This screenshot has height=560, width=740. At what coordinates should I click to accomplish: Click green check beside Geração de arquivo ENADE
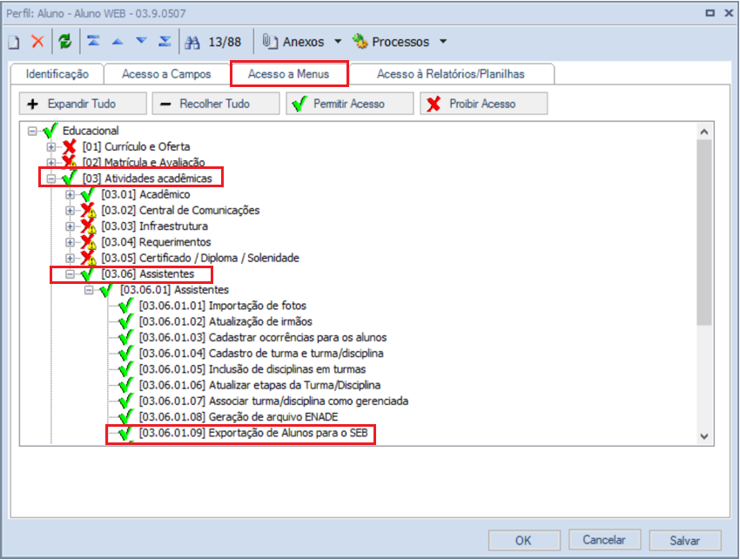point(126,417)
